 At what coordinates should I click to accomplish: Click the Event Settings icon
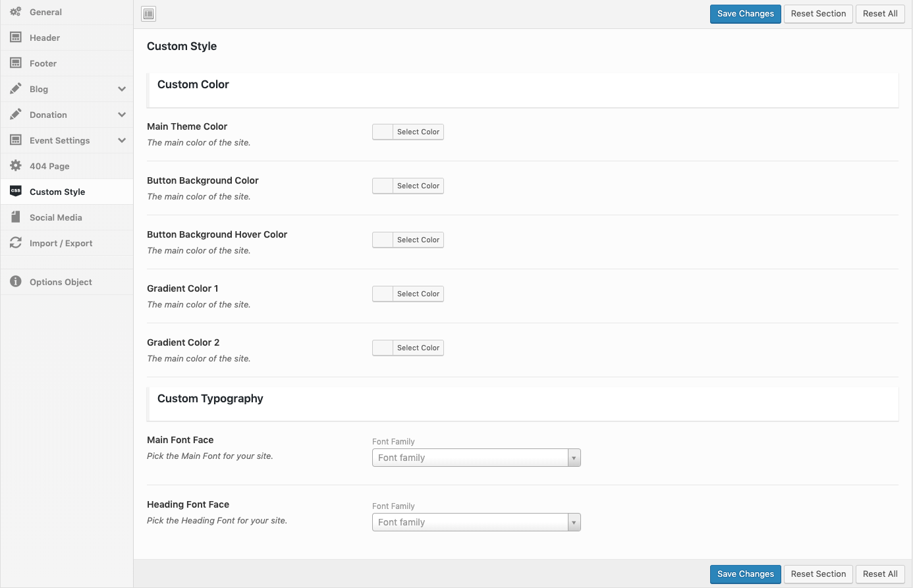16,140
